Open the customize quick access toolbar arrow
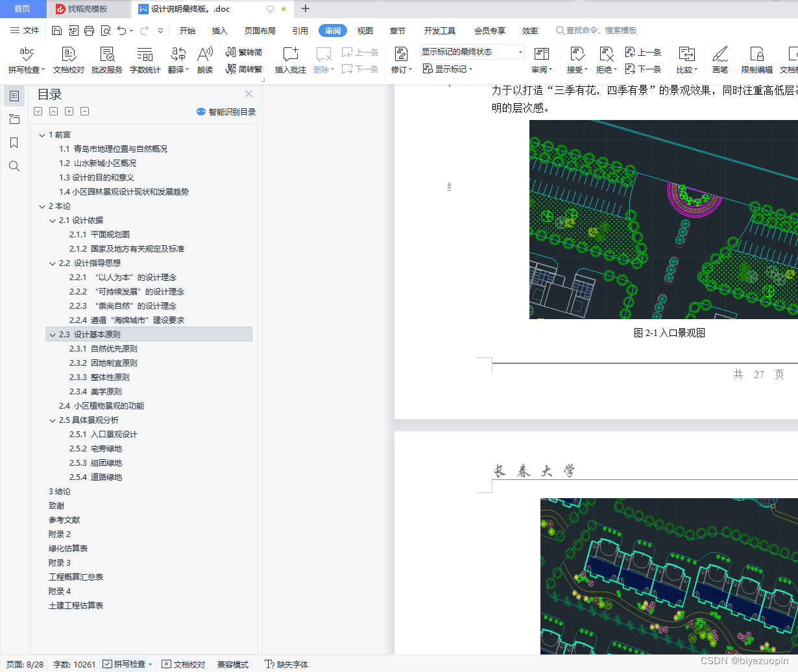The height and width of the screenshot is (672, 798). pos(160,30)
